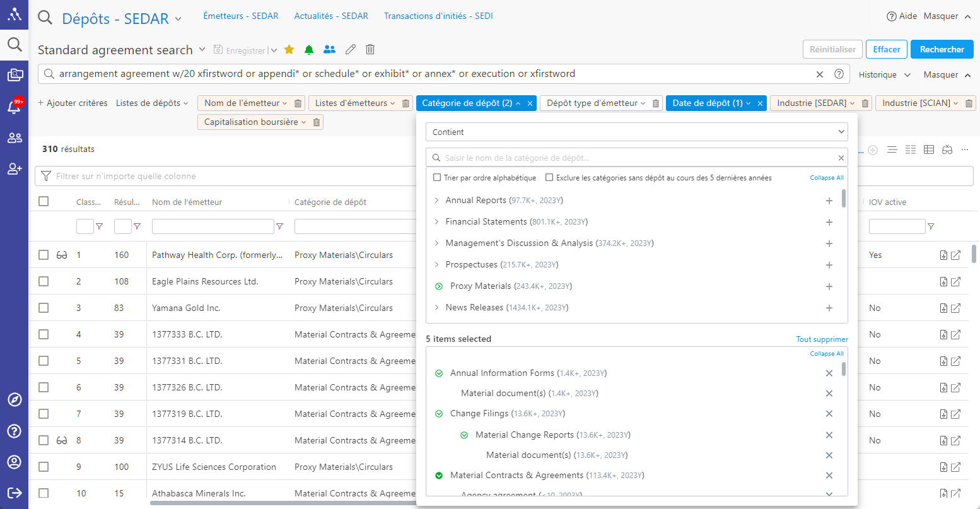Click the pencil rename search icon
980x509 pixels.
point(351,49)
